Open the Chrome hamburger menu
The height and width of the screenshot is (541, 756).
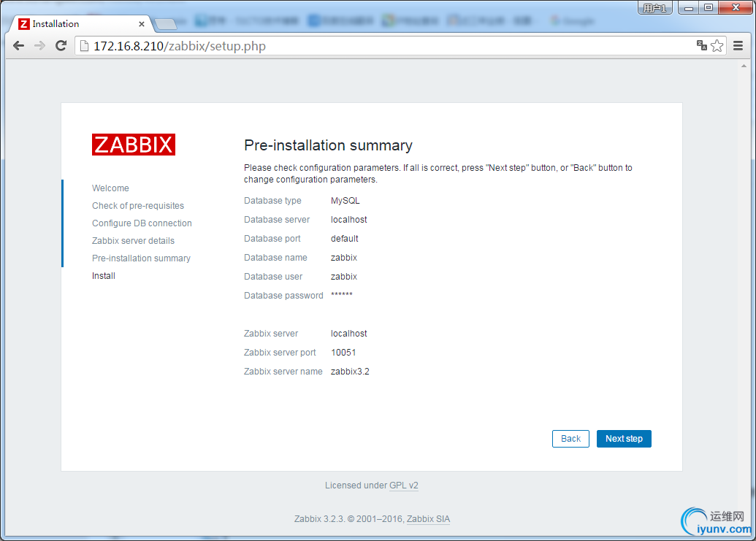tap(738, 46)
